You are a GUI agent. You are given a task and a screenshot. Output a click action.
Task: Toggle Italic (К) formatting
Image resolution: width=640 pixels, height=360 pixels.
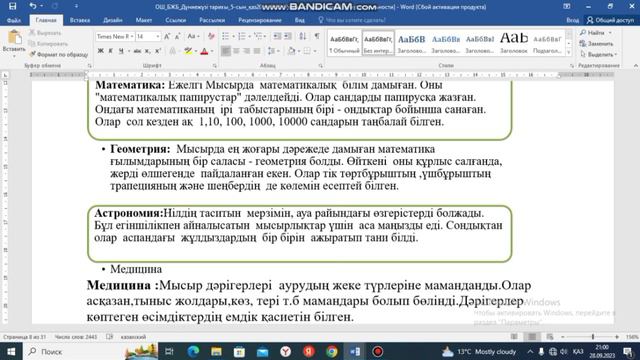[110, 51]
